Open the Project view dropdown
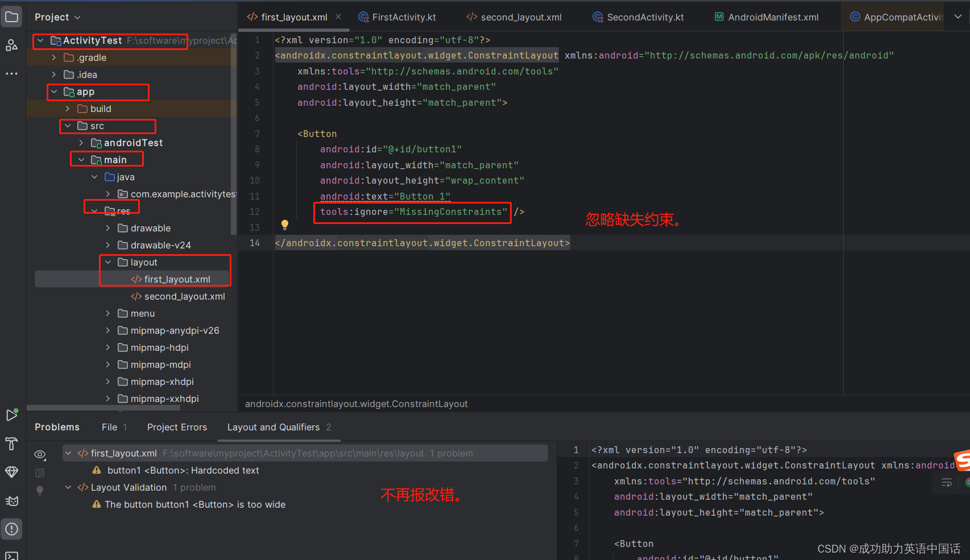This screenshot has width=970, height=560. (x=77, y=16)
